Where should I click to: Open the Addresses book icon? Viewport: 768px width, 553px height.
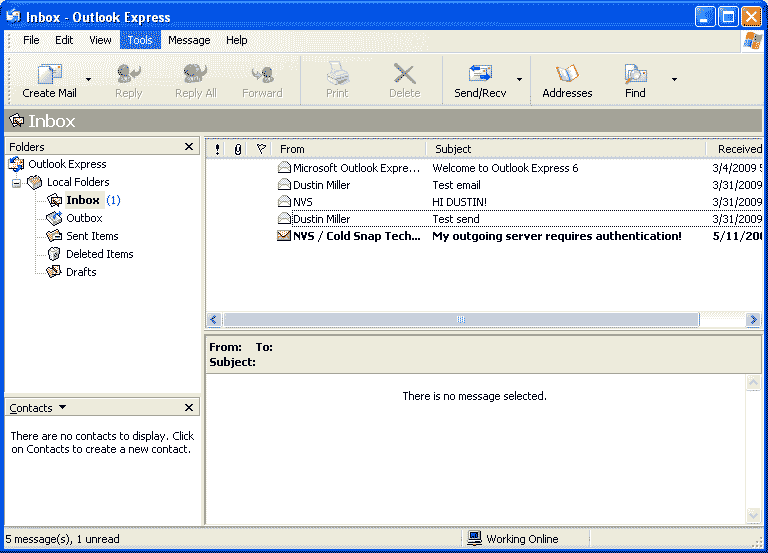click(567, 74)
